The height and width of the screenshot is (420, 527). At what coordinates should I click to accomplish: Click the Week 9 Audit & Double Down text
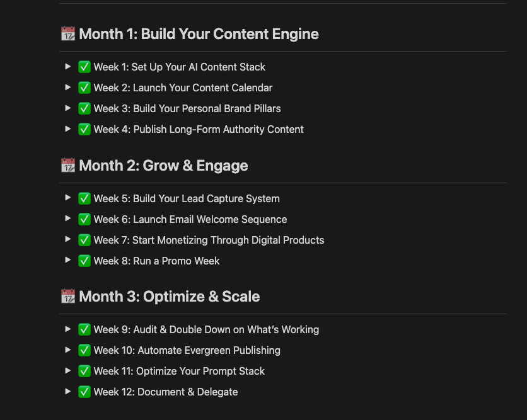206,330
